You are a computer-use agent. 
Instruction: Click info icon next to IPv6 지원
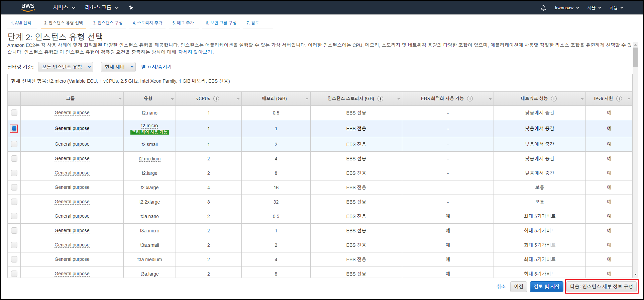619,98
